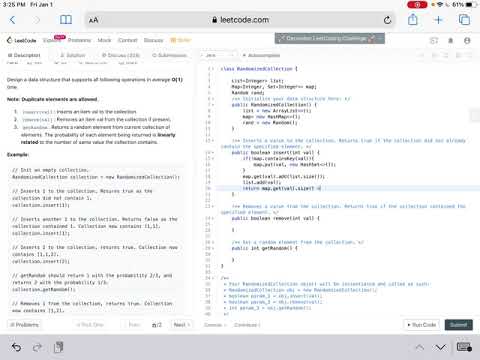Open the user profile avatar icon

tap(467, 41)
